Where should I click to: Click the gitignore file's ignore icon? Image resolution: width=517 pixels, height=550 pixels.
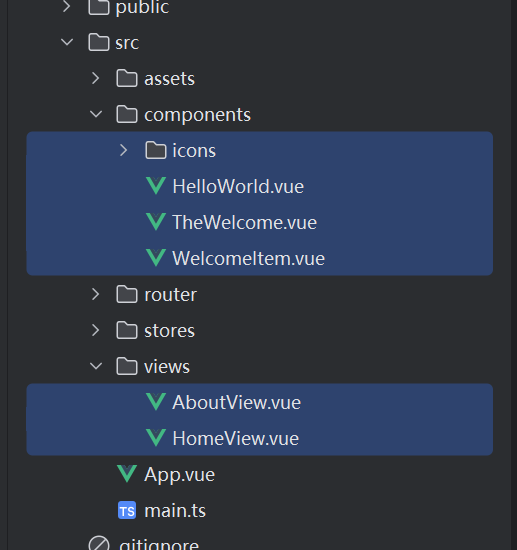(99, 544)
